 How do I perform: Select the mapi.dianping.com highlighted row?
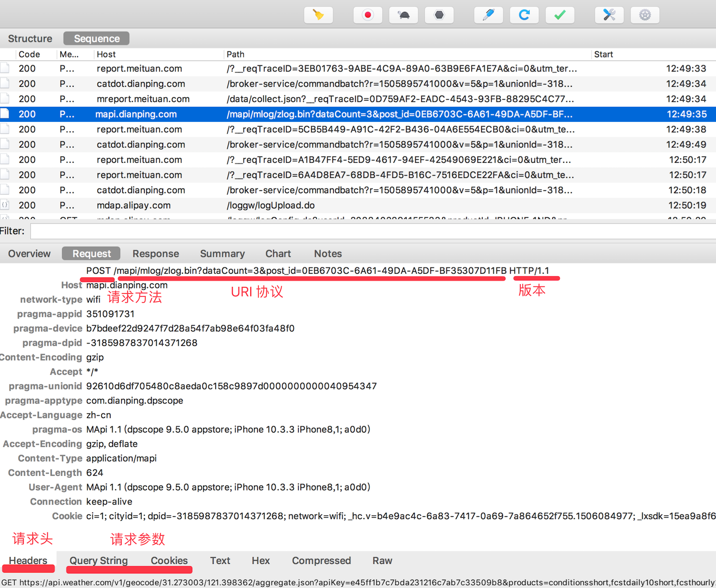click(x=358, y=114)
